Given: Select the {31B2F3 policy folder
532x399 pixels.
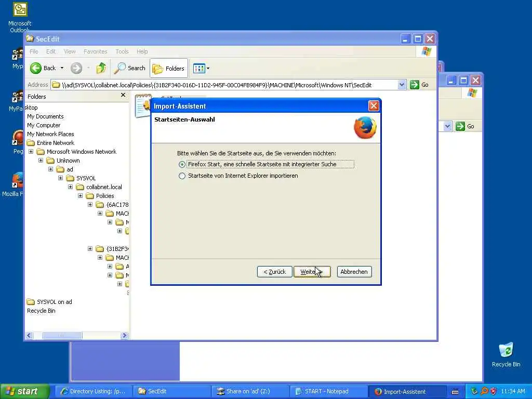Looking at the screenshot, I should click(x=112, y=249).
